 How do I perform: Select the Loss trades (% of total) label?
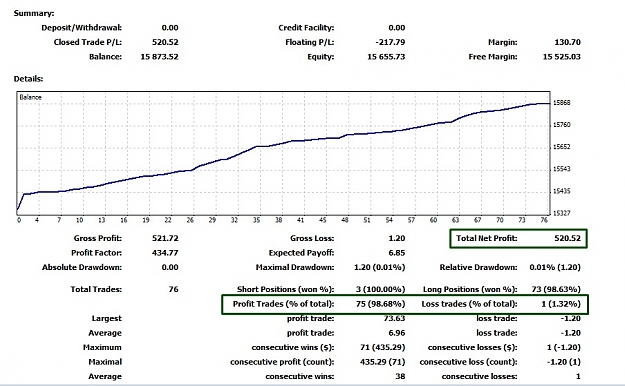[469, 304]
